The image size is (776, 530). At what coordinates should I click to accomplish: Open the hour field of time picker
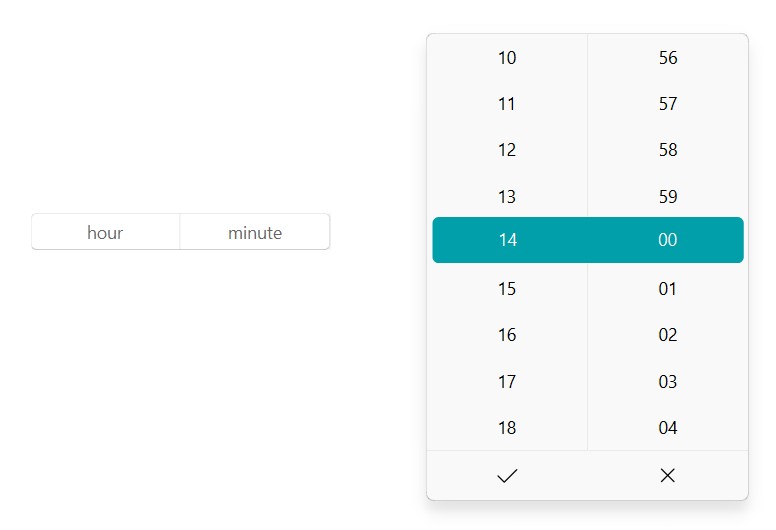[105, 232]
